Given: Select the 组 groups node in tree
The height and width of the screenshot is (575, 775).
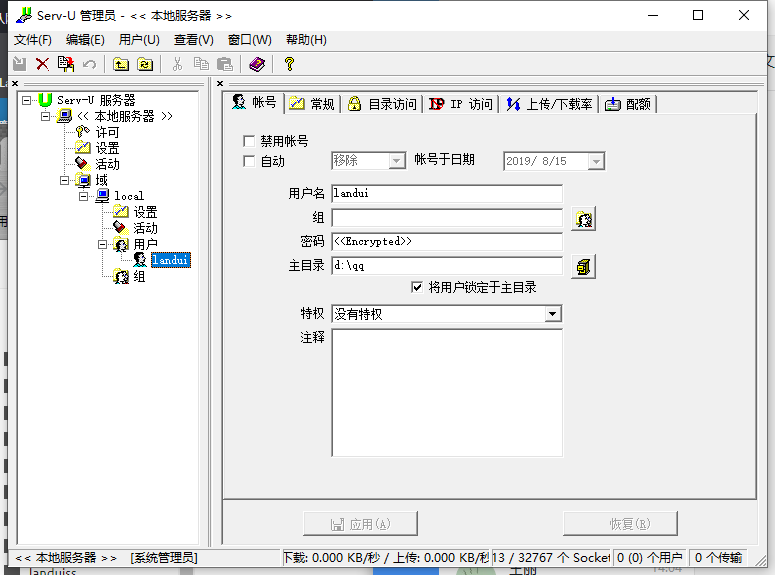Looking at the screenshot, I should pyautogui.click(x=139, y=276).
